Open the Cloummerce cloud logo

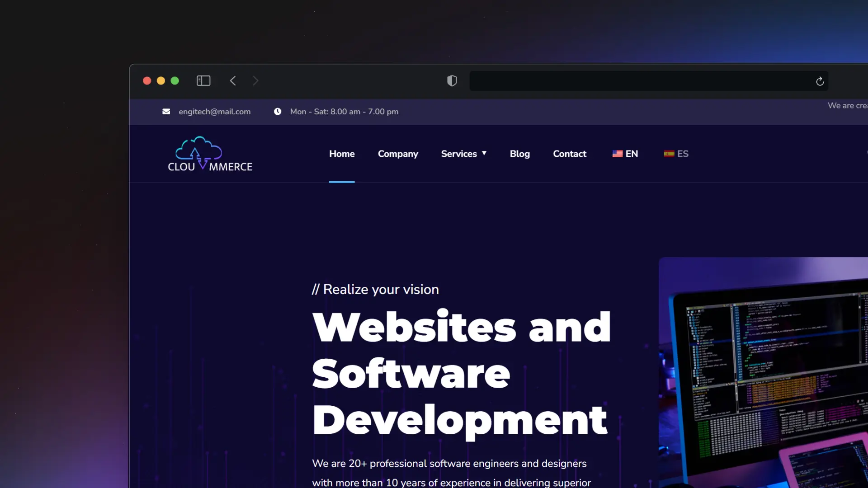click(x=210, y=154)
